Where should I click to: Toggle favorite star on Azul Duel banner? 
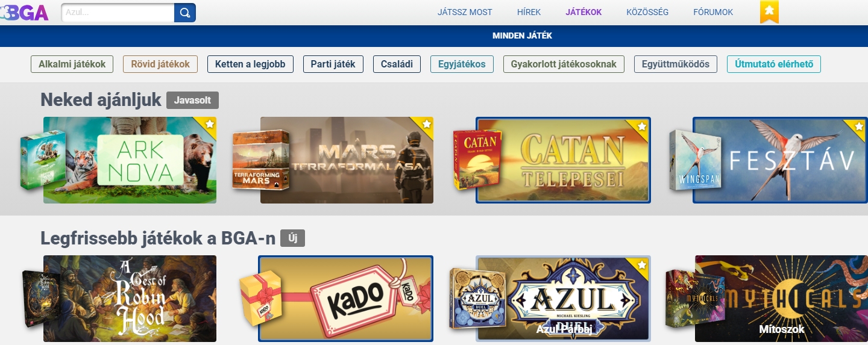pyautogui.click(x=641, y=265)
